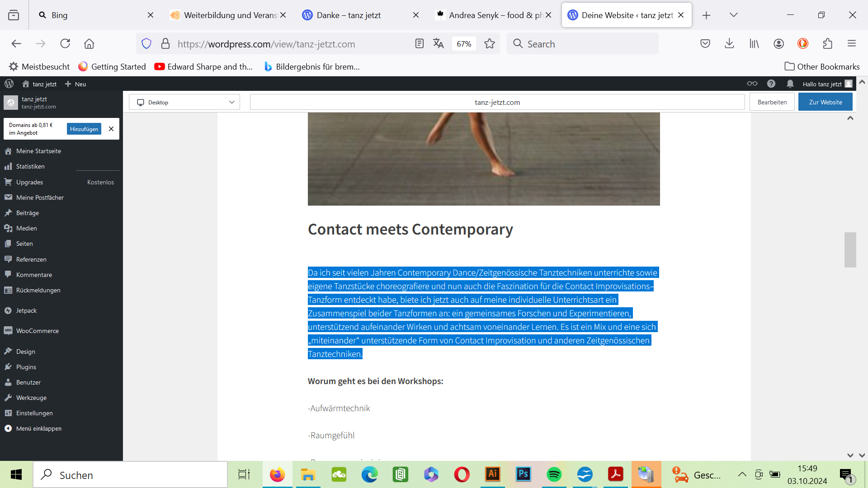Click the Zur Website button
Screen dimensions: 868x488
[x=825, y=102]
